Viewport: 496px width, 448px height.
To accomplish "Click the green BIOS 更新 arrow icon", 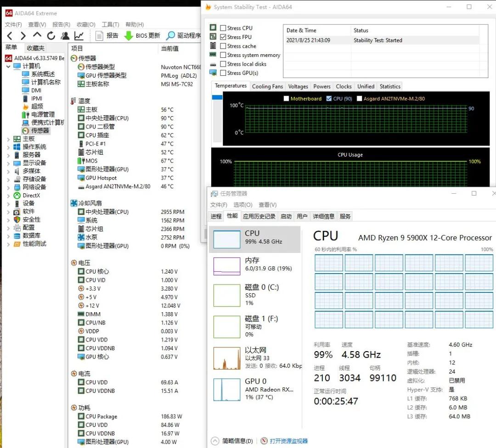I will 128,35.
